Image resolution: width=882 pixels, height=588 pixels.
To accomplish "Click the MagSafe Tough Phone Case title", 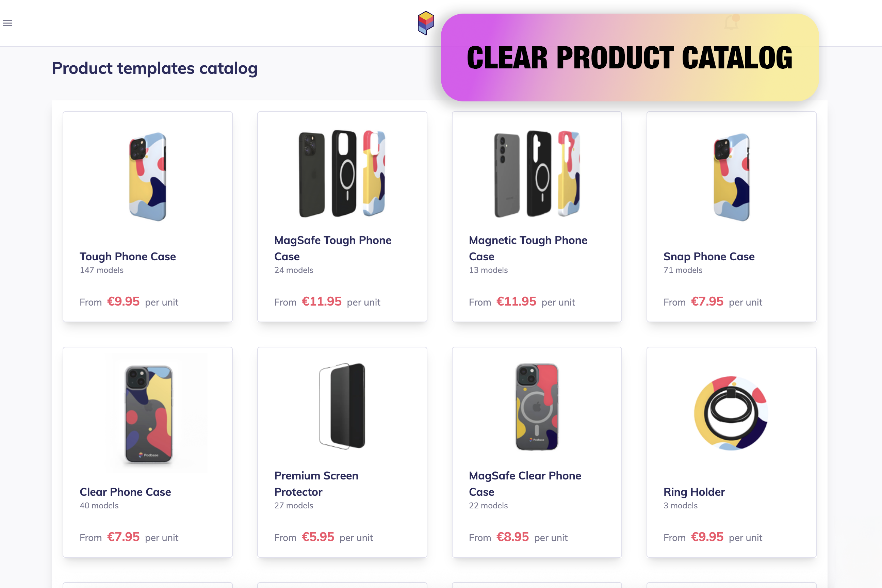I will [333, 248].
